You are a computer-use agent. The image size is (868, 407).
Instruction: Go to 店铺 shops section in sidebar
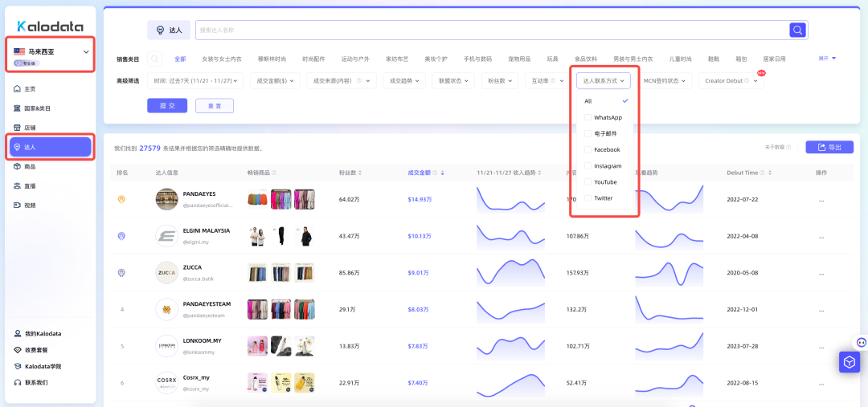(30, 128)
